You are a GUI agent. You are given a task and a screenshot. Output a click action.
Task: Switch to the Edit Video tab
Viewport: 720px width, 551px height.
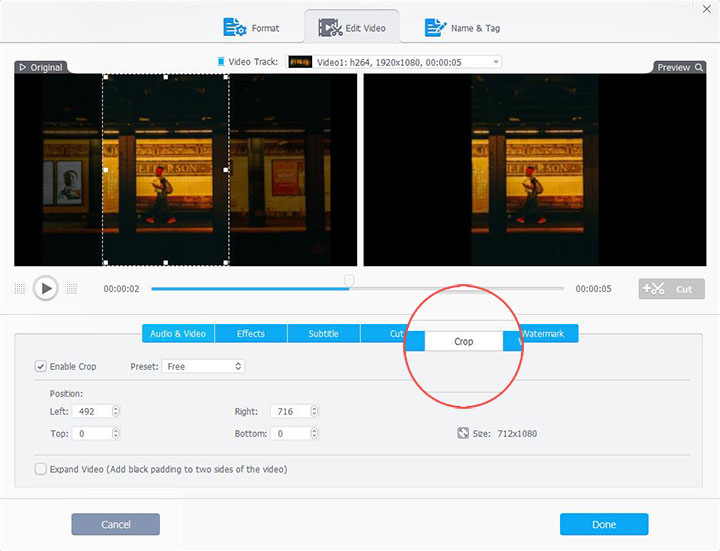tap(352, 28)
